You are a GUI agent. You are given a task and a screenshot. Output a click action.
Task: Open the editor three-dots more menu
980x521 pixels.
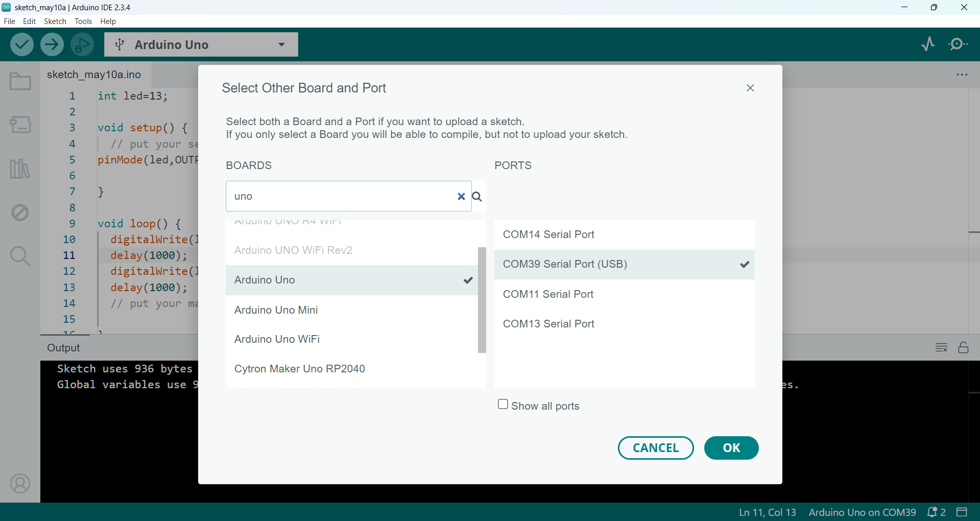[x=962, y=75]
